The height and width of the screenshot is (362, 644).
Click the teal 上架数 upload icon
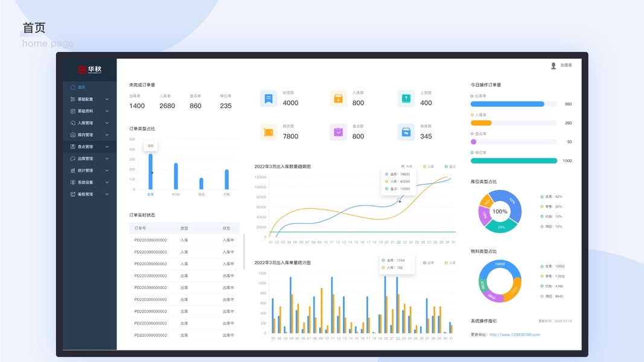(x=406, y=98)
